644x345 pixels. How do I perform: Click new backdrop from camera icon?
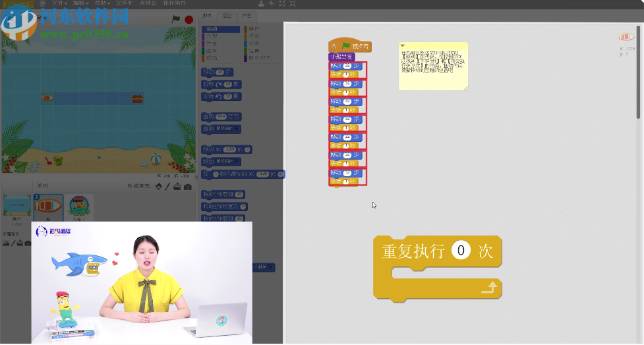(28, 243)
